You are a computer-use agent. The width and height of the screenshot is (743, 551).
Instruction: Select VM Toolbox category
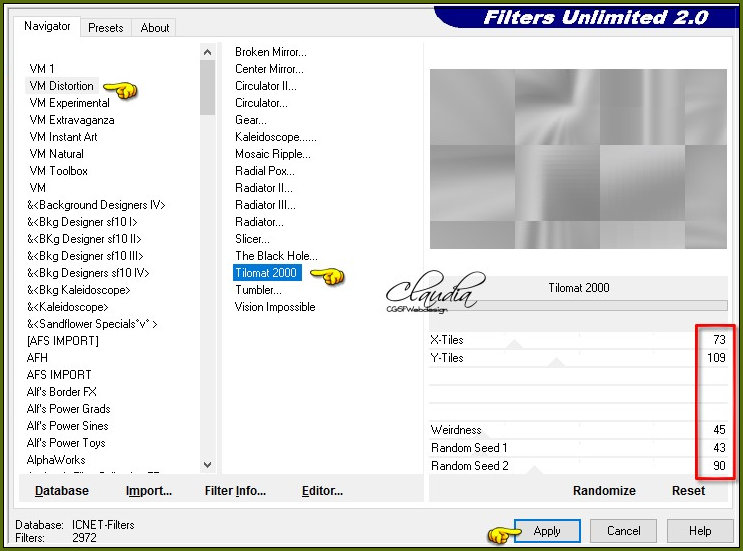point(58,171)
